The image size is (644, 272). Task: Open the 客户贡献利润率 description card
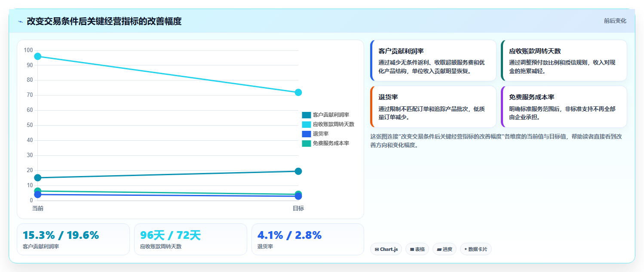pyautogui.click(x=433, y=61)
